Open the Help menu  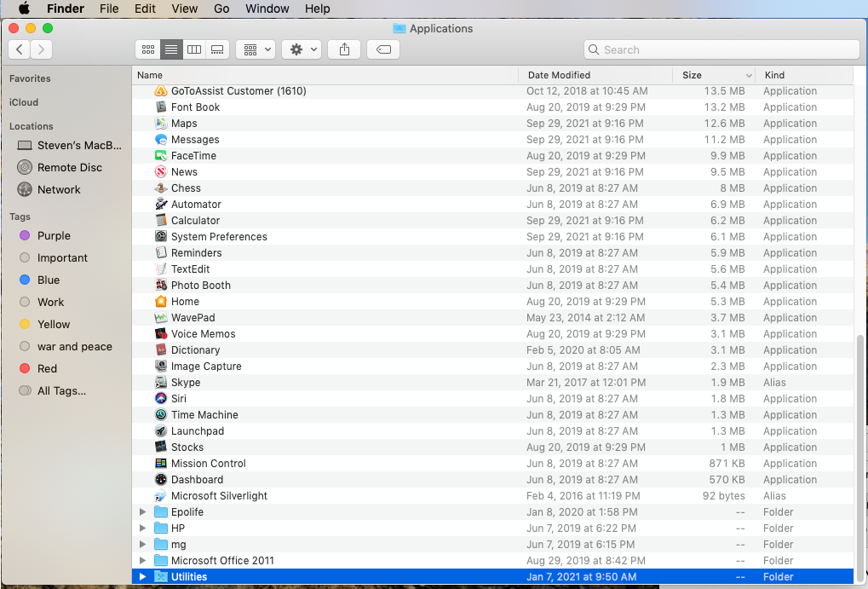317,9
